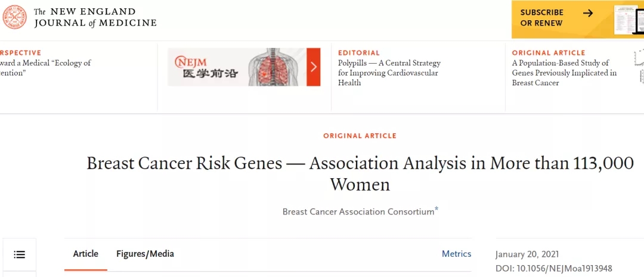Viewport: 644px width, 277px height.
Task: Click the Breast Cancer Association Consortium author link
Action: coord(358,212)
